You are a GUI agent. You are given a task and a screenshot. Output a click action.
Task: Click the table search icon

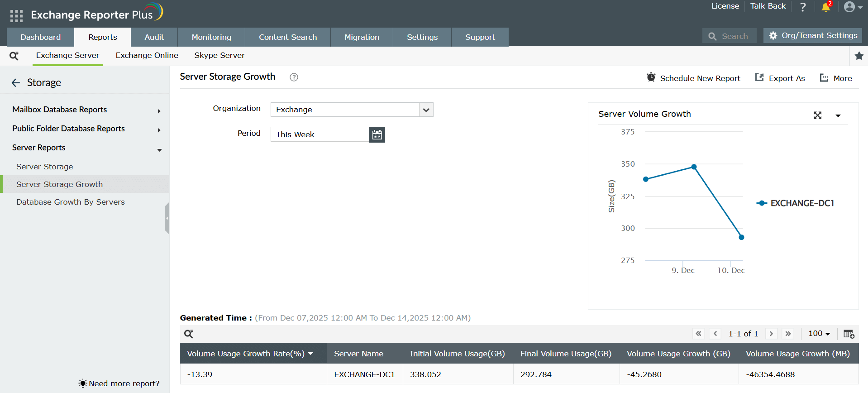(x=189, y=334)
